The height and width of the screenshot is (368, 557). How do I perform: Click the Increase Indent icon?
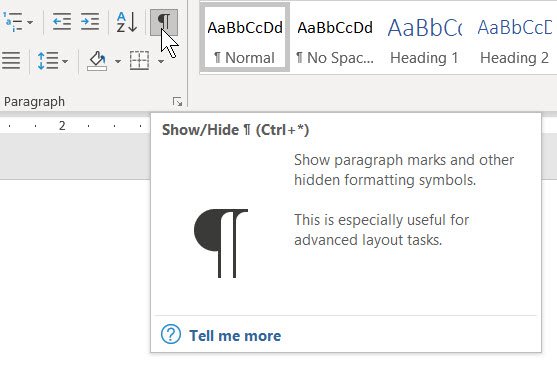[90, 22]
